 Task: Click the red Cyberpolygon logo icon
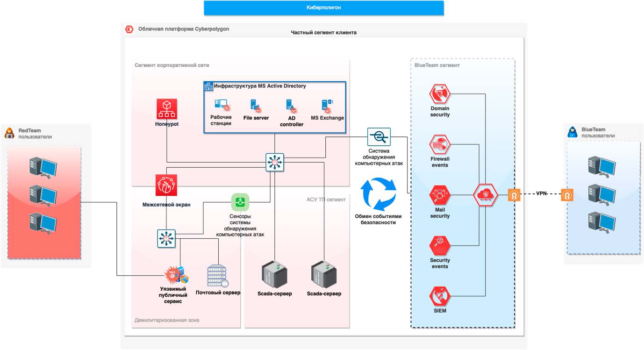point(129,29)
